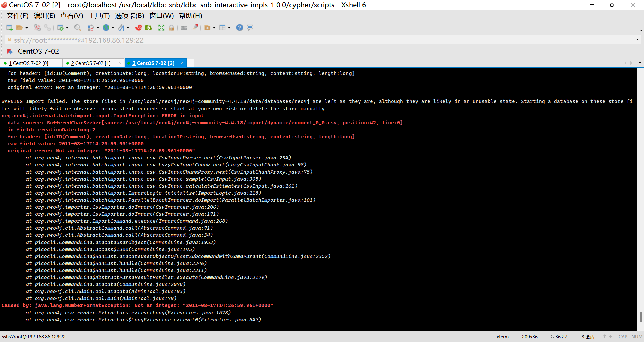Click the CentOS 7-02 quick command label
Image resolution: width=644 pixels, height=342 pixels.
(39, 51)
